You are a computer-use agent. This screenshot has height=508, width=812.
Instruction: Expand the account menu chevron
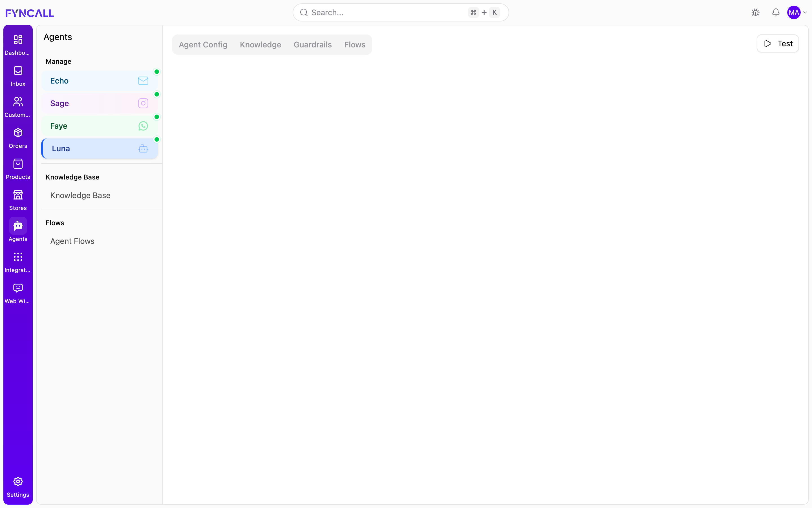point(805,13)
